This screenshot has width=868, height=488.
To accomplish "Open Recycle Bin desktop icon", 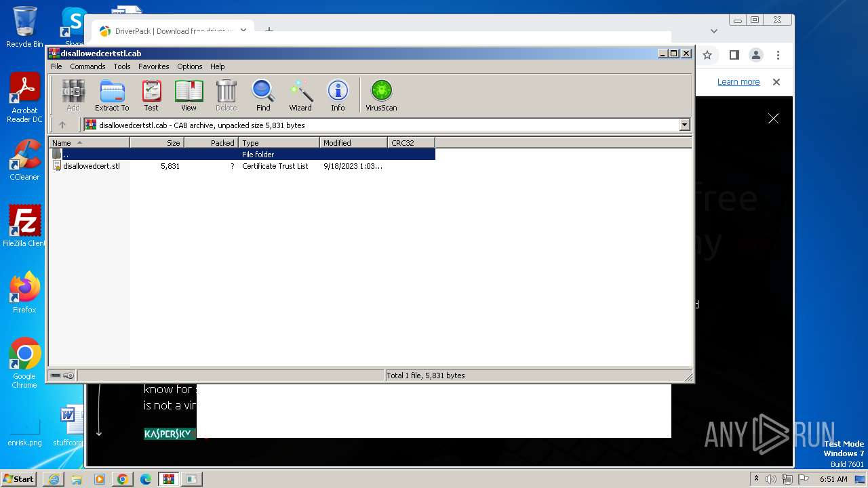I will [24, 27].
